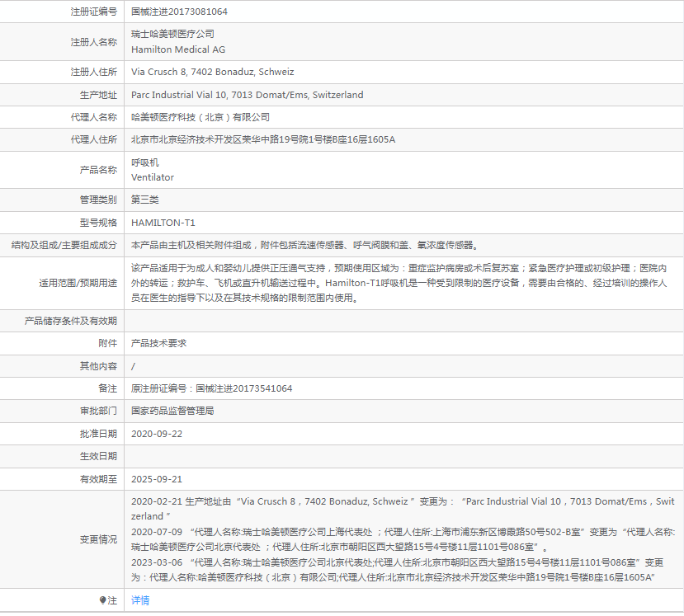Select address Via Crusch 8, 7402 Bonaduz
684x616 pixels.
pyautogui.click(x=193, y=72)
